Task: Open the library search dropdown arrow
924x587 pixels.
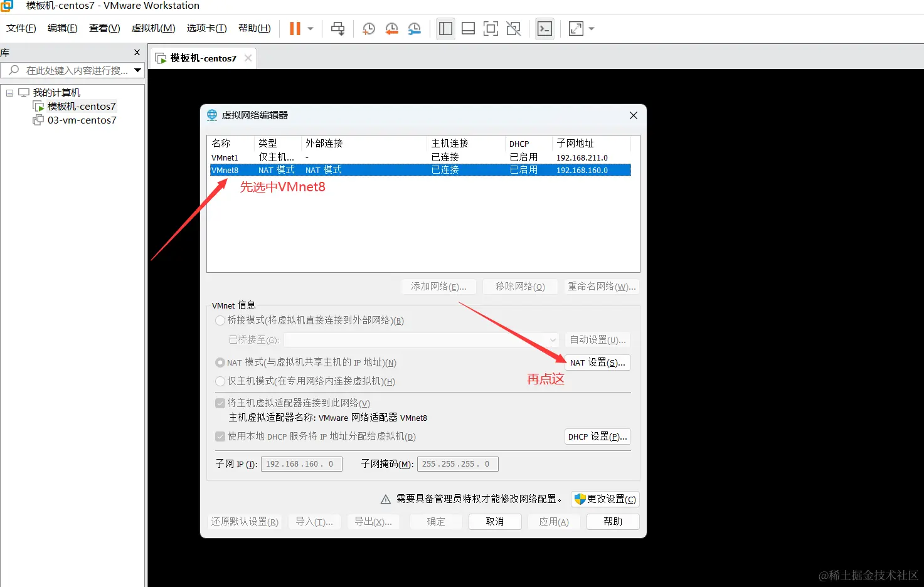Action: pos(138,70)
